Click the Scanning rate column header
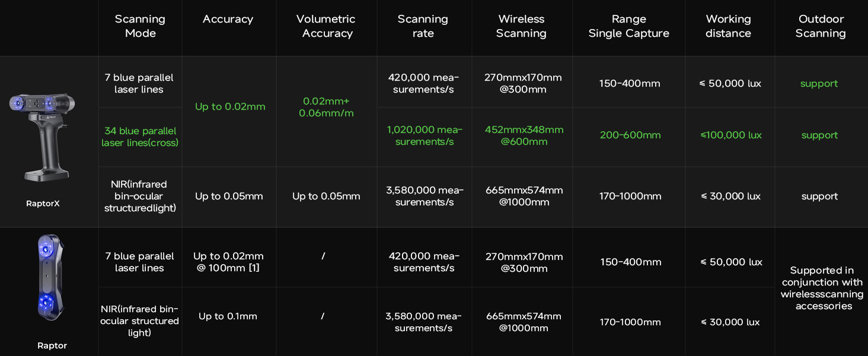The height and width of the screenshot is (356, 868). [x=423, y=26]
